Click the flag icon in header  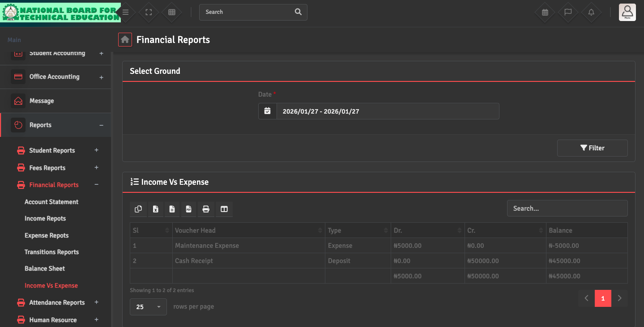(x=568, y=13)
